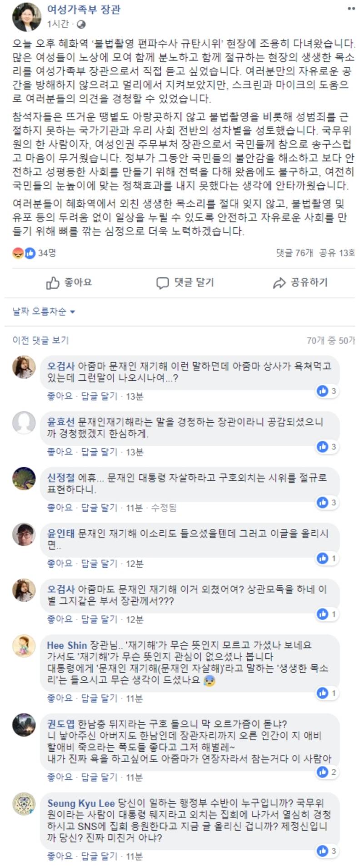
Task: Click the like count badge on 신정철's comment
Action: coord(327,502)
